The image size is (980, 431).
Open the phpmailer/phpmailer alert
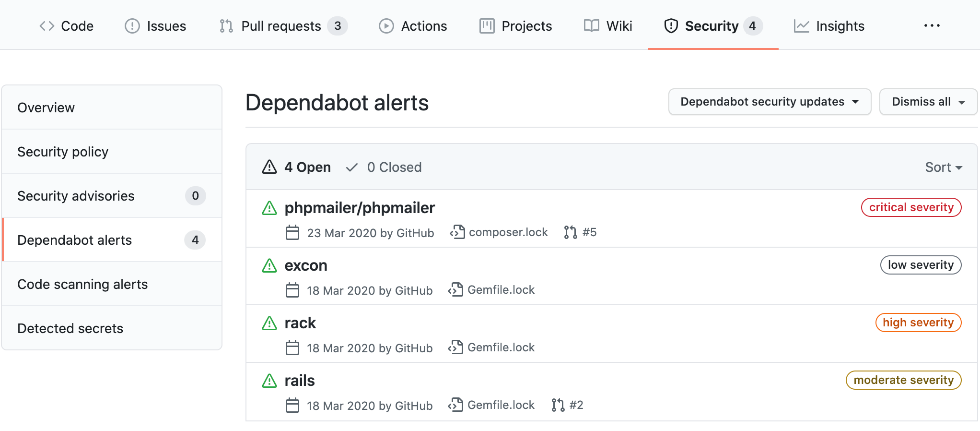(360, 208)
